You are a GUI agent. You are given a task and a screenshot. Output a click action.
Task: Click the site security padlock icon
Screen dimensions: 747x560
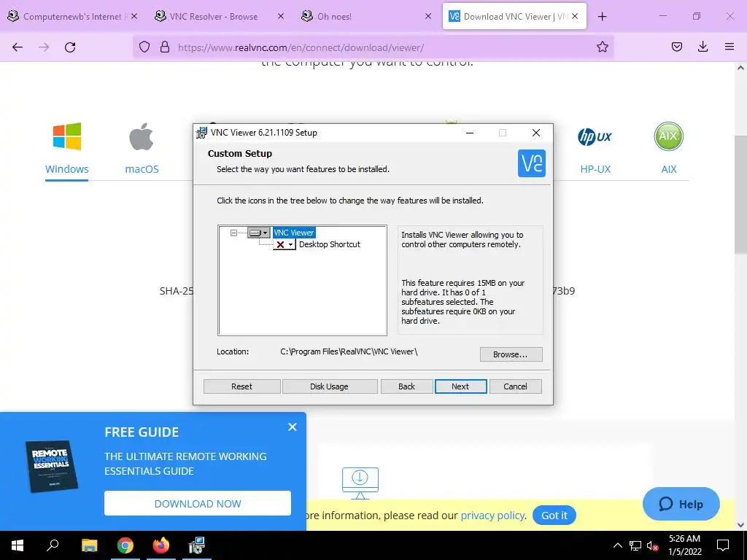(165, 47)
